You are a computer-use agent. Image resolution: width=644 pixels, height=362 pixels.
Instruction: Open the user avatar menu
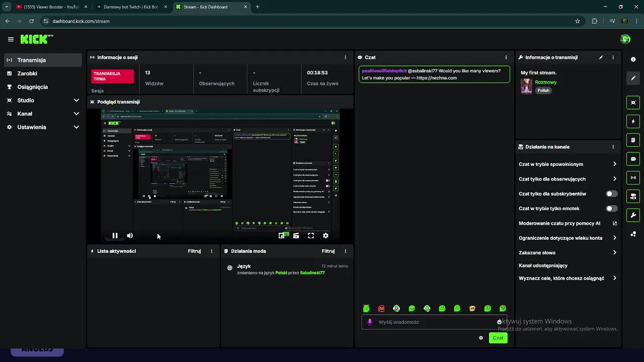(625, 39)
